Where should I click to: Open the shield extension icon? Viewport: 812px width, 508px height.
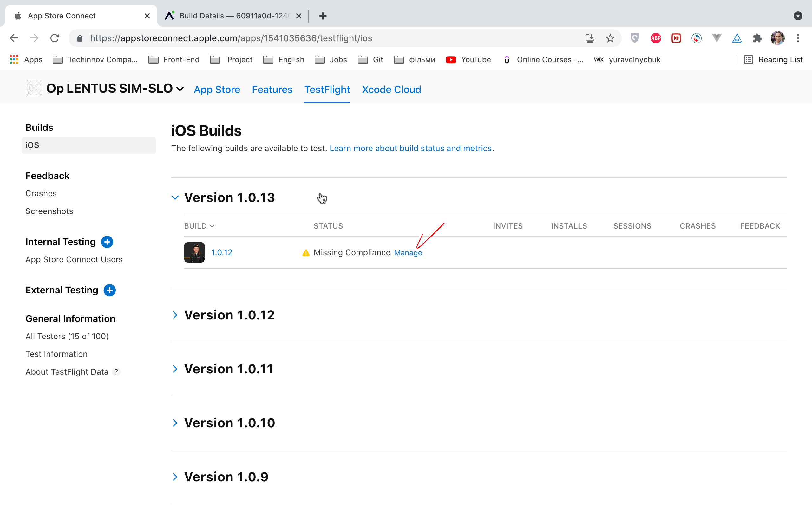coord(634,38)
